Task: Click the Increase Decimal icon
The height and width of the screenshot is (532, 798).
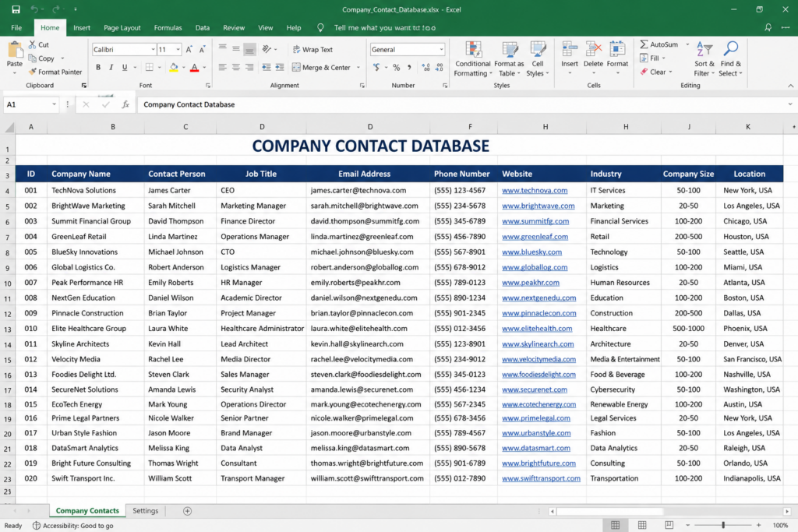Action: pos(425,67)
